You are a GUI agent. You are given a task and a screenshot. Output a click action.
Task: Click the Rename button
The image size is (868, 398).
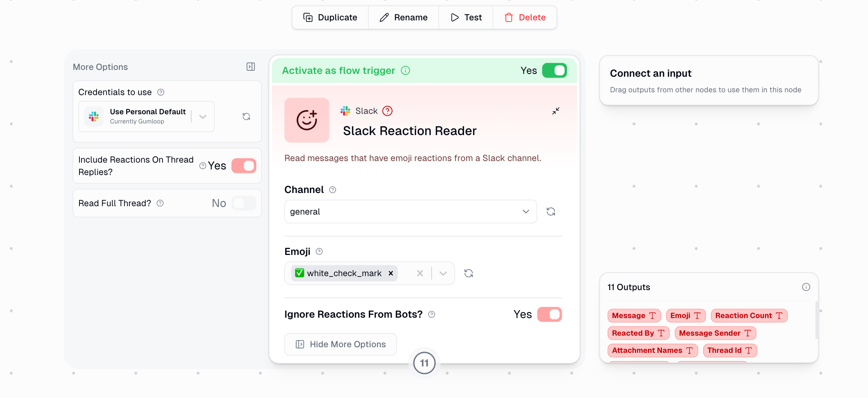coord(403,18)
